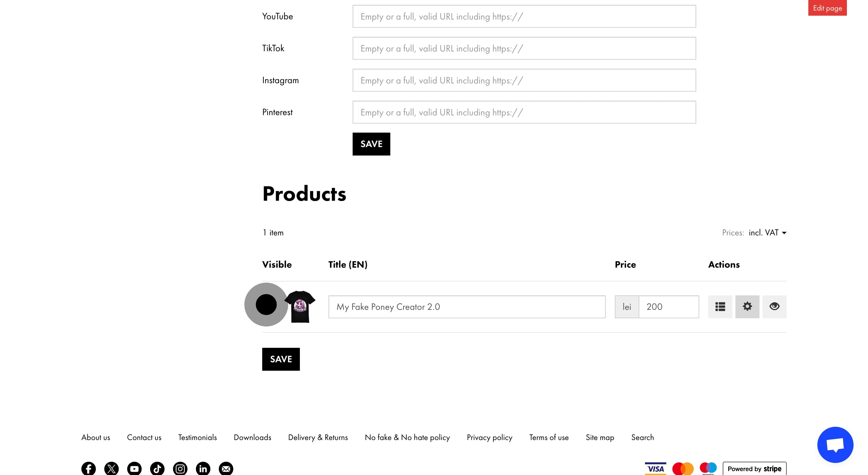Click the email envelope footer icon

point(226,468)
